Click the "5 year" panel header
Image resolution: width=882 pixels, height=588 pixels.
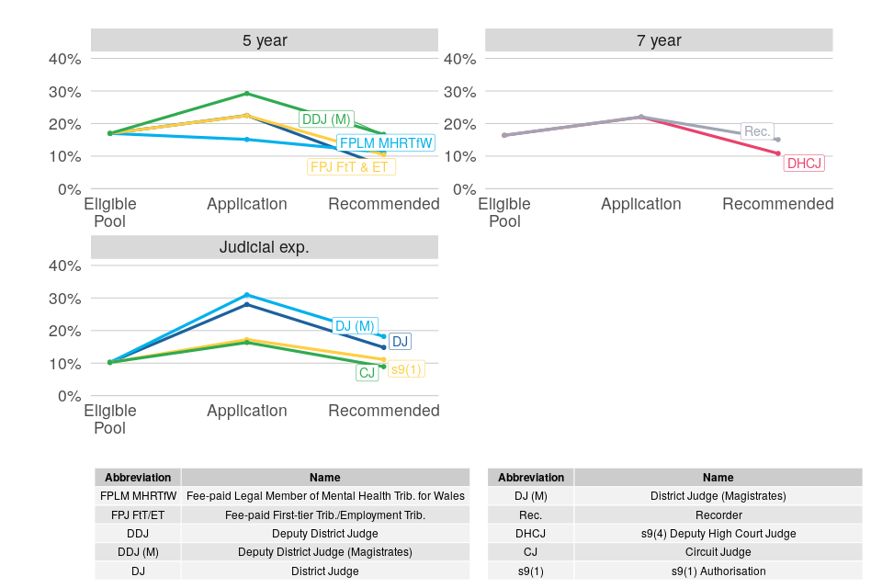click(265, 40)
